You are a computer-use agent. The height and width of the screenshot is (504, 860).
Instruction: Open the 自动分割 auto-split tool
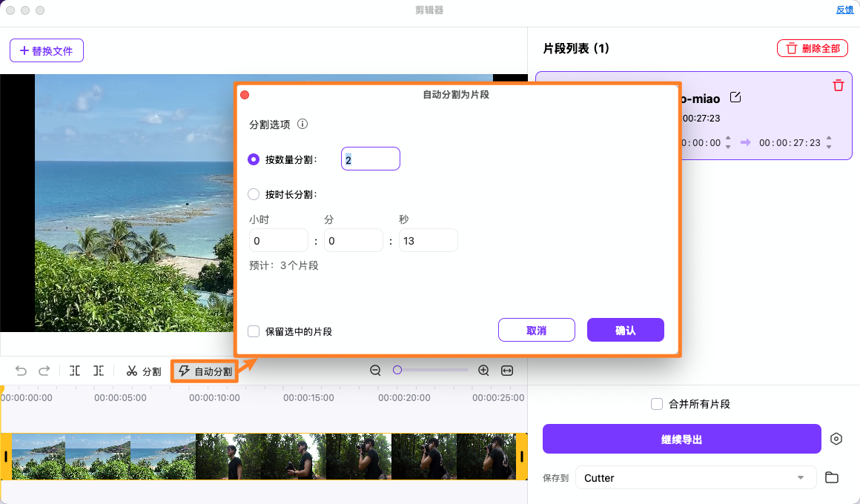click(205, 371)
